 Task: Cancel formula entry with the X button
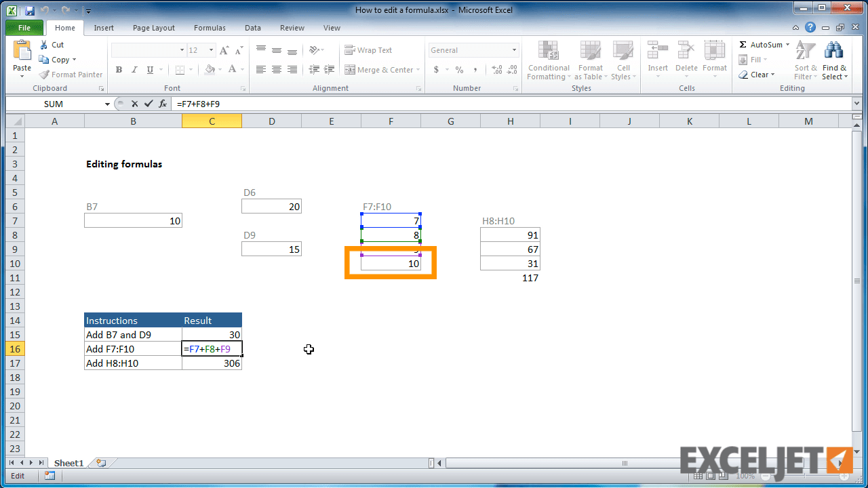pyautogui.click(x=136, y=104)
